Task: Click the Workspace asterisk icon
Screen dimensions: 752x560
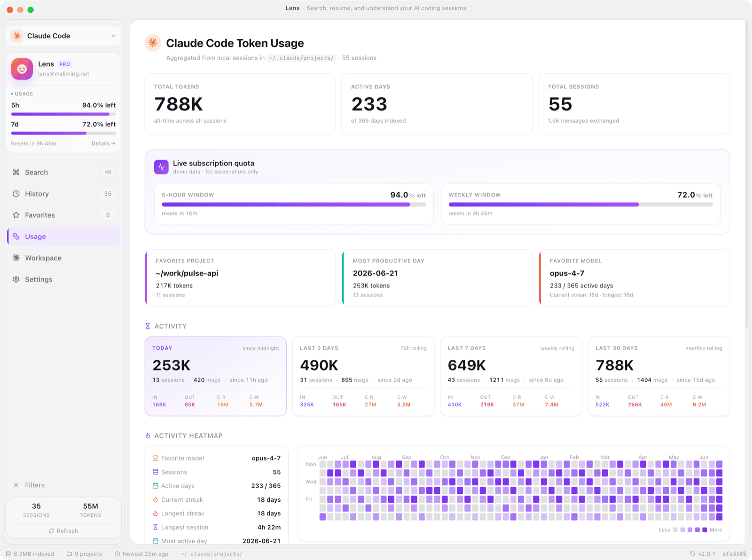Action: click(16, 258)
